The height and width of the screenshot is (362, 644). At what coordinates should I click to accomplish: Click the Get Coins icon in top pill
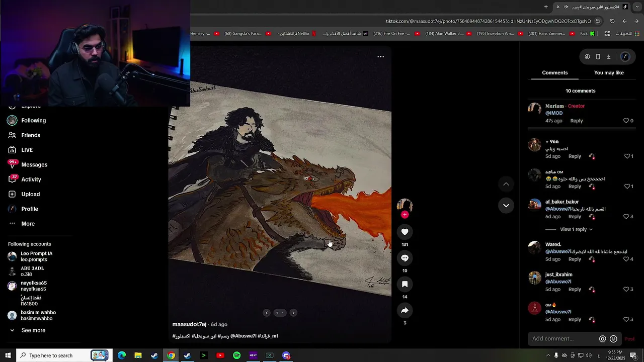(x=587, y=57)
